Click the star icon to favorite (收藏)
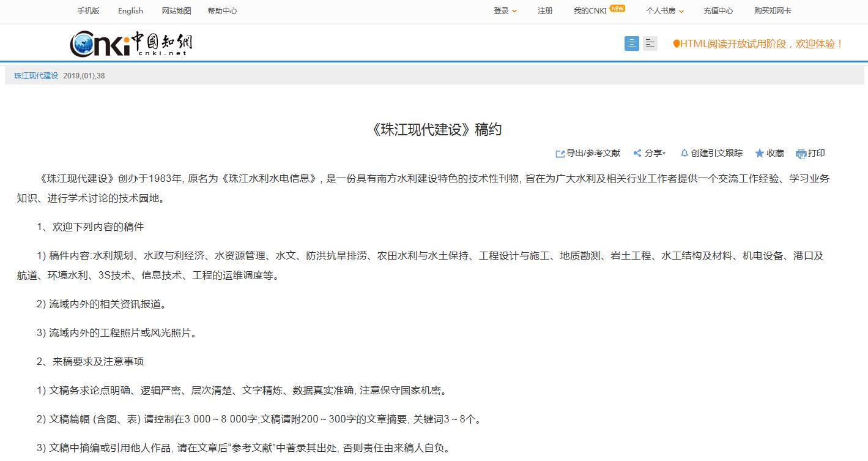The image size is (868, 461). coord(760,154)
